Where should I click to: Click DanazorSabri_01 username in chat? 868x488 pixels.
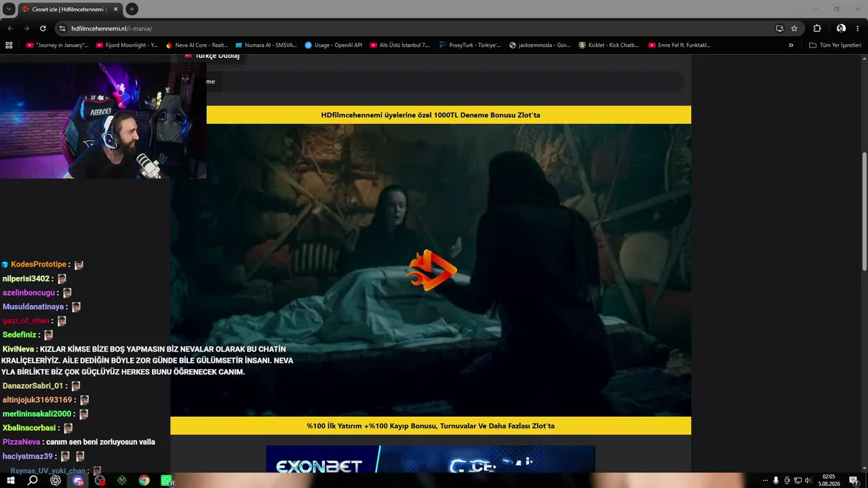[x=33, y=386]
